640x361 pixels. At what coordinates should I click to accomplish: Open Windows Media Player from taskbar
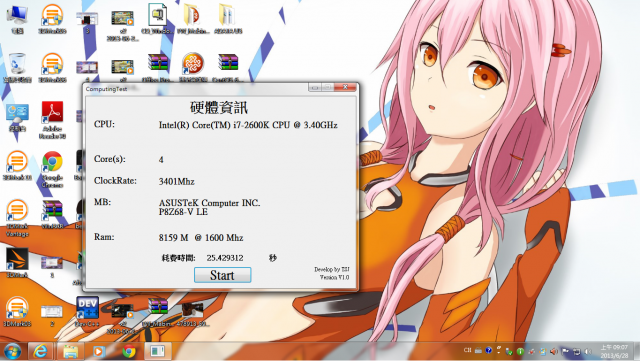pyautogui.click(x=99, y=351)
